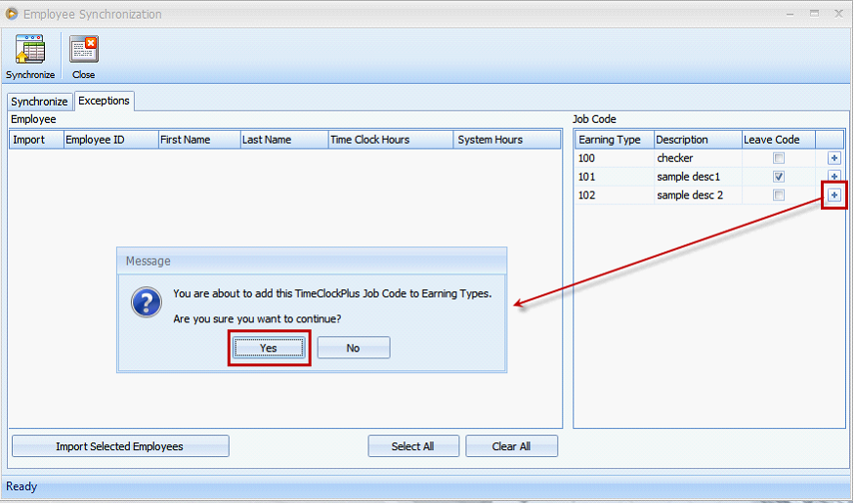854x504 pixels.
Task: Switch to the Synchronize tab
Action: pos(39,102)
